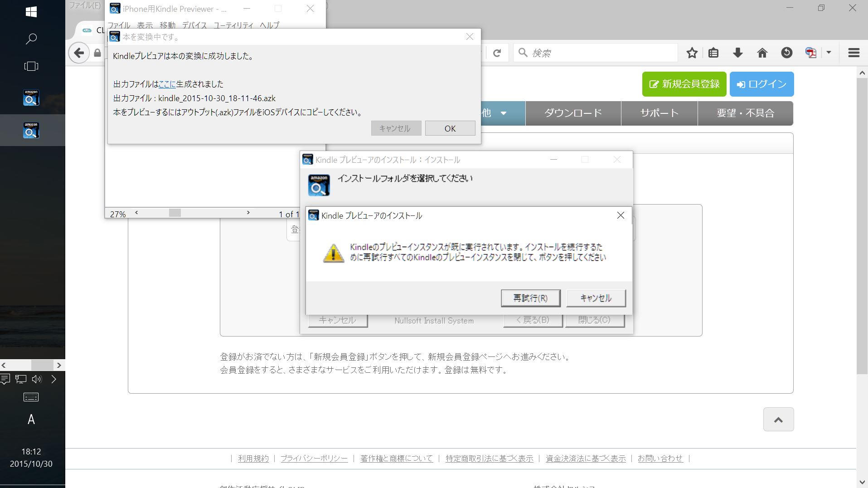Screen dimensions: 868x488
Task: Reload the browser page
Action: (x=497, y=53)
